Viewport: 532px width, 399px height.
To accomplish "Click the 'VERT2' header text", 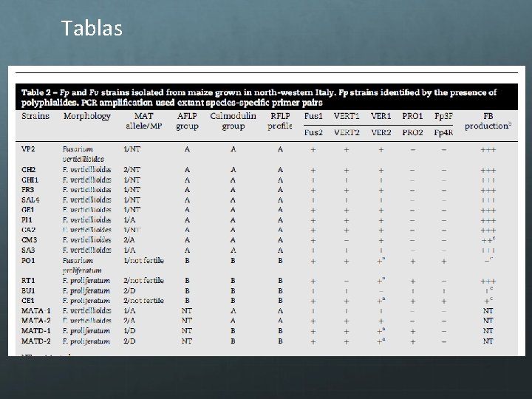I will [347, 132].
